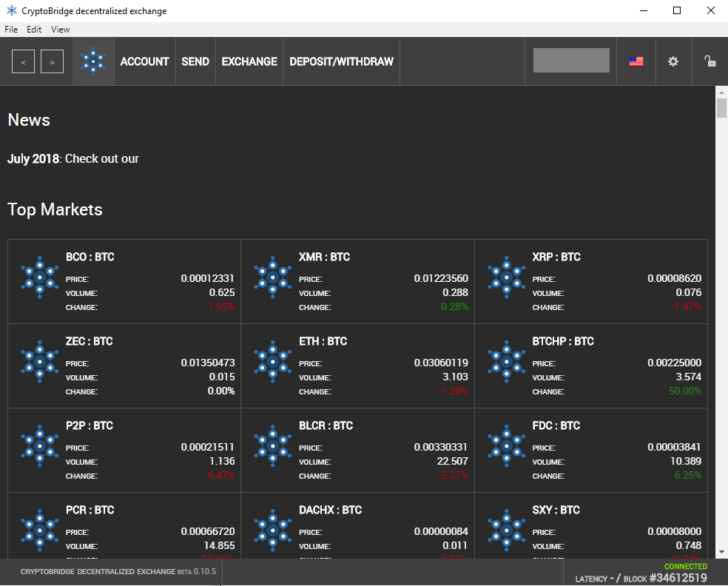Click the CryptoBridge home logo icon
This screenshot has width=728, height=586.
coord(93,61)
